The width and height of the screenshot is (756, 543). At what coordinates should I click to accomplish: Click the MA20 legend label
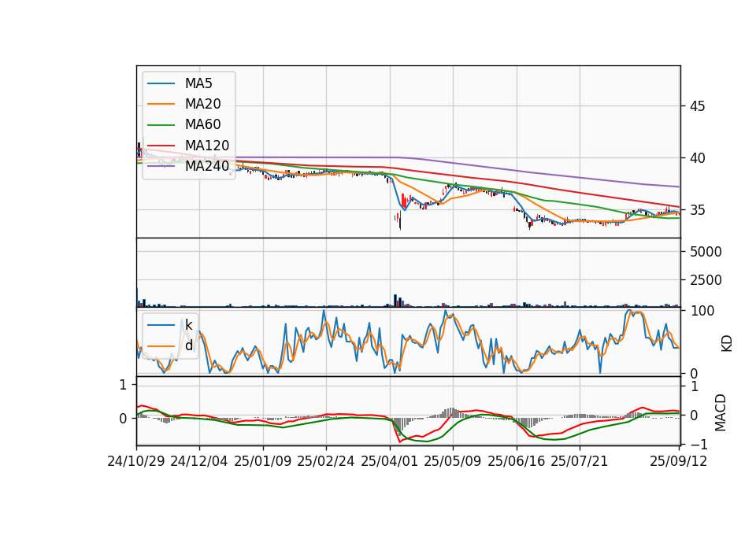coord(202,104)
